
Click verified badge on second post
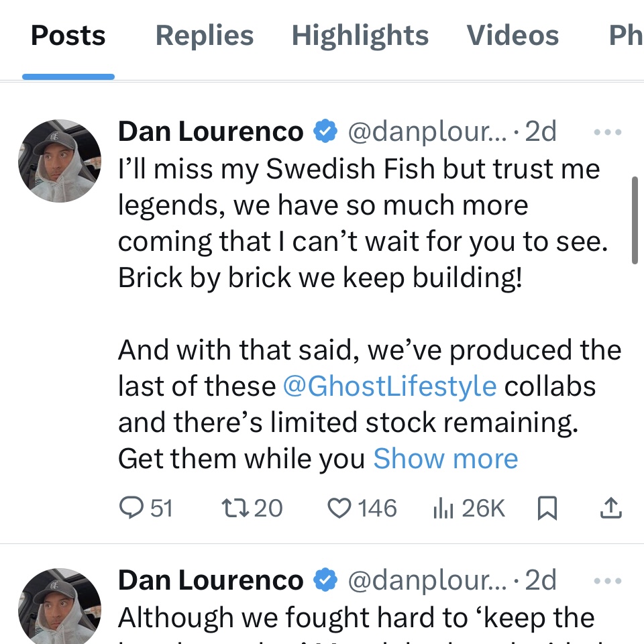(x=325, y=581)
